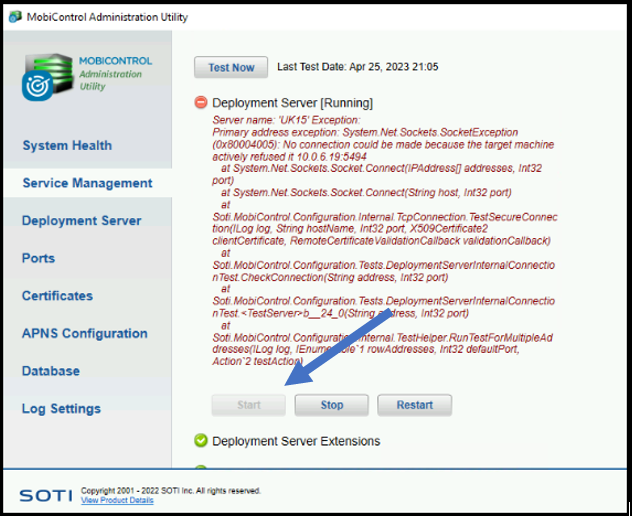Image resolution: width=632 pixels, height=516 pixels.
Task: Open the View Product Details link
Action: tap(117, 500)
